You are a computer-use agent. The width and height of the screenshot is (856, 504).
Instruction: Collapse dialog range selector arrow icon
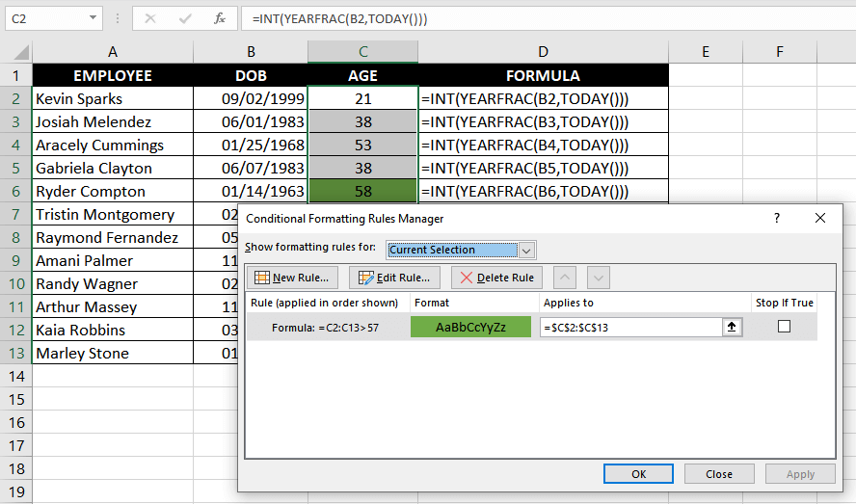(732, 327)
